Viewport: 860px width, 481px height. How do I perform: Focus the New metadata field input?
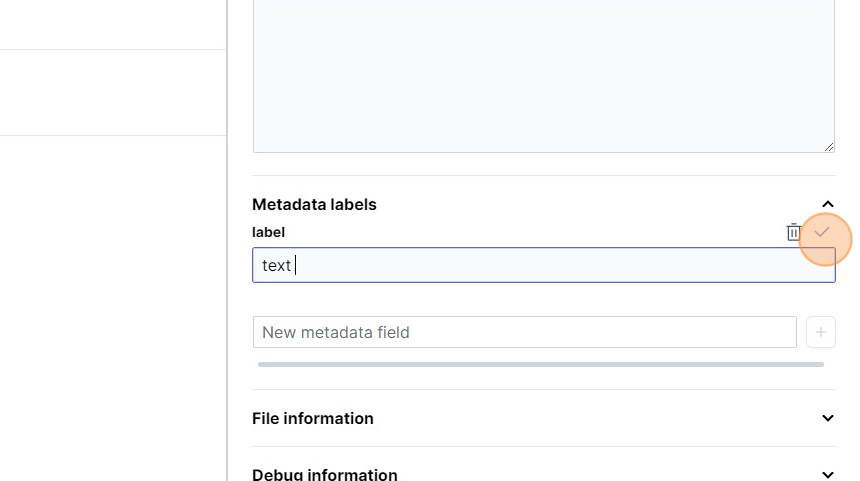click(x=524, y=332)
